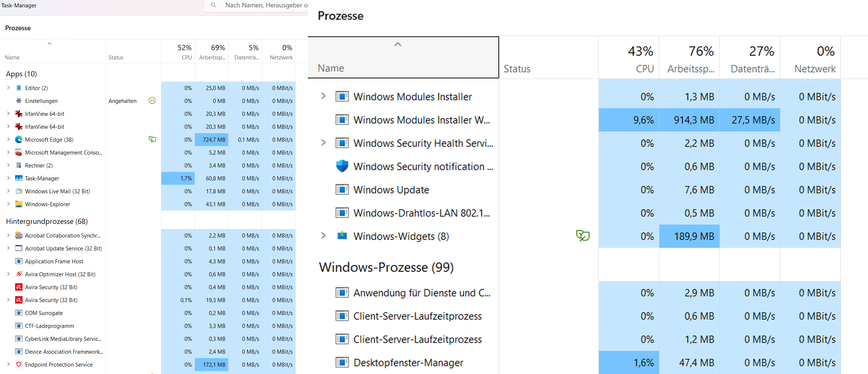Expand the Windows-Widgets (8) group
Image resolution: width=868 pixels, height=374 pixels.
323,236
